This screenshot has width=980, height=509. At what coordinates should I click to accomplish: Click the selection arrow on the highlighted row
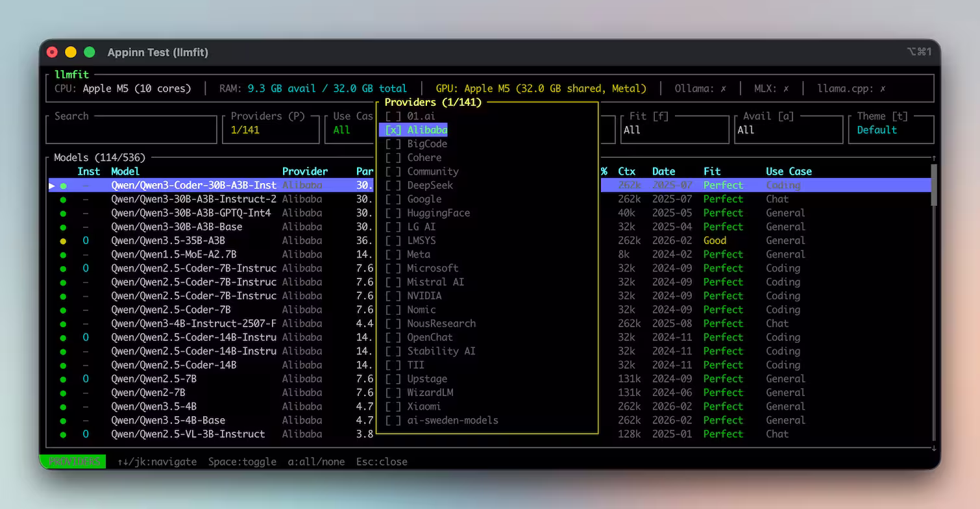pyautogui.click(x=53, y=186)
